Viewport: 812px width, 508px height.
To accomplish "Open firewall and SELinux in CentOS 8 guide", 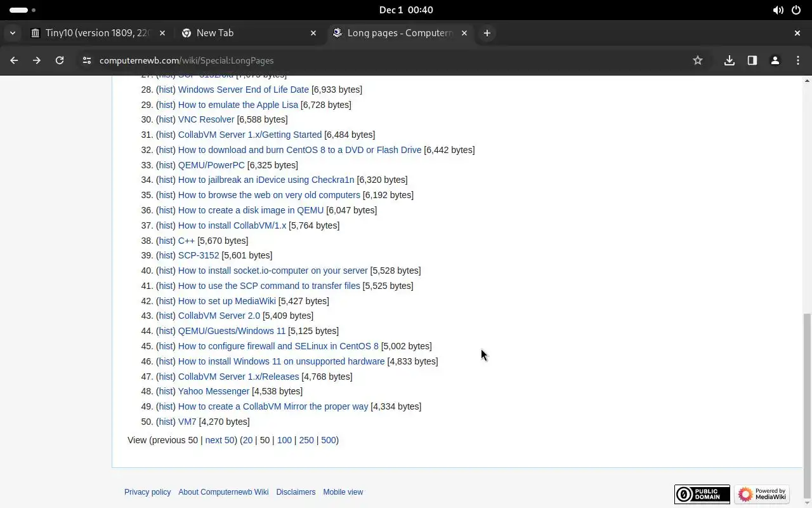I will (x=278, y=346).
